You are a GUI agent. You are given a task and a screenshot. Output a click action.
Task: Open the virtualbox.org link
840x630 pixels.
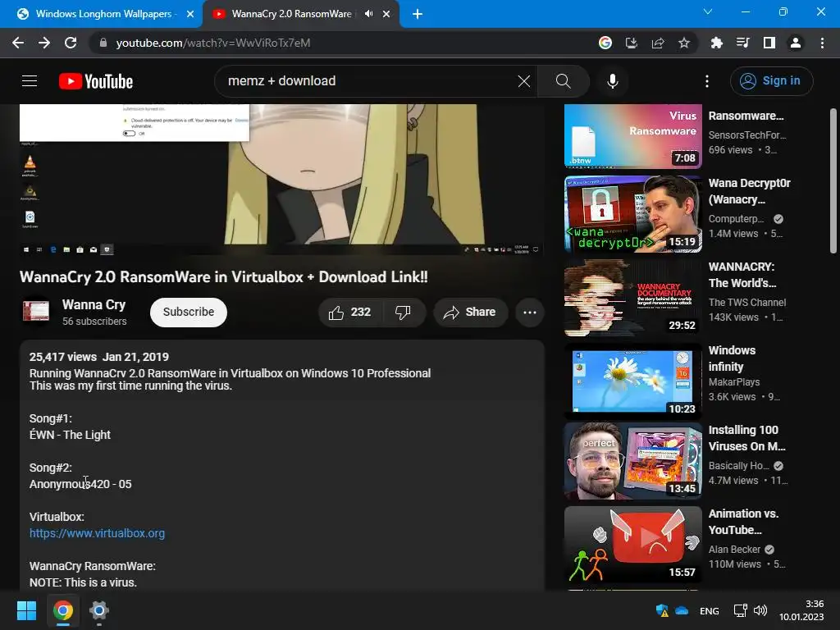click(x=97, y=533)
